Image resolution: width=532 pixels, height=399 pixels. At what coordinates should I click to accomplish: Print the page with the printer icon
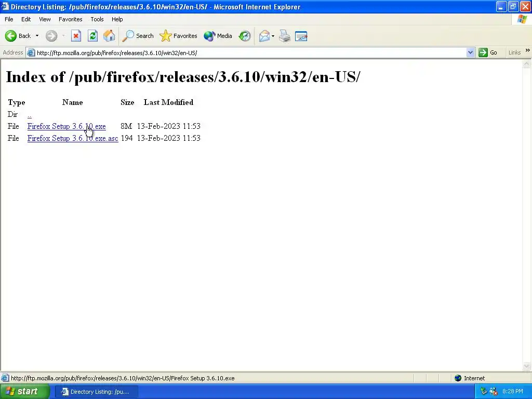[x=285, y=36]
